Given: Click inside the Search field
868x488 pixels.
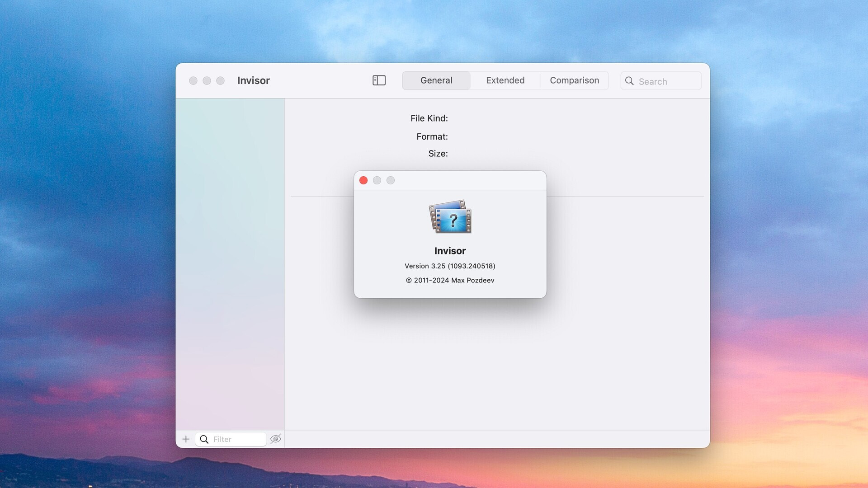Looking at the screenshot, I should [x=660, y=81].
